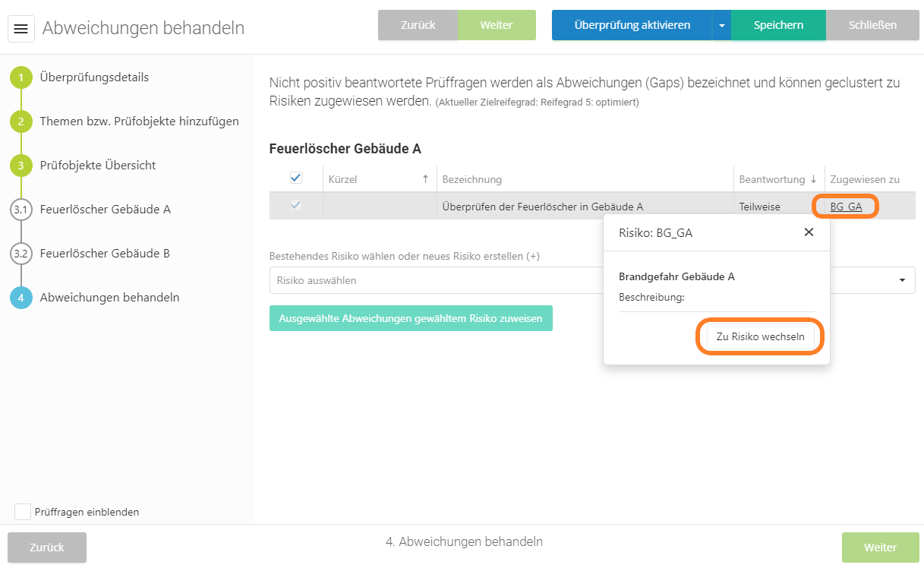Select step 4 circle icon
The width and height of the screenshot is (924, 568).
point(21,298)
